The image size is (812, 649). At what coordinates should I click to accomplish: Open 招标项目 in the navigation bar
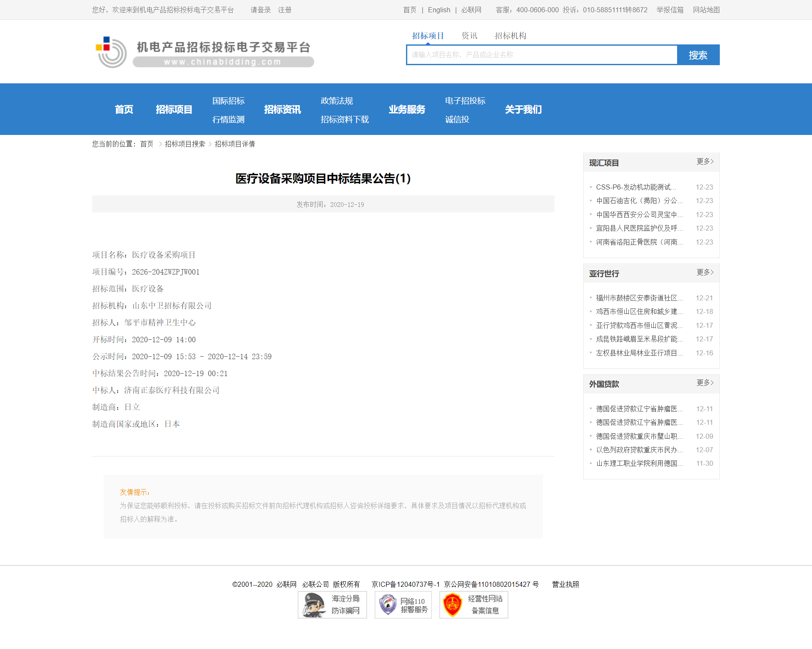pos(174,110)
